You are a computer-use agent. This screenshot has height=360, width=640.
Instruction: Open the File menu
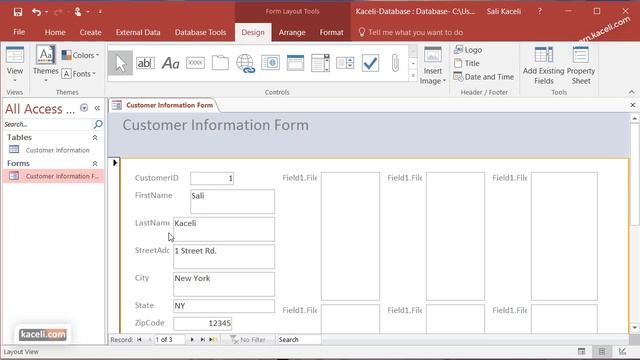click(19, 32)
